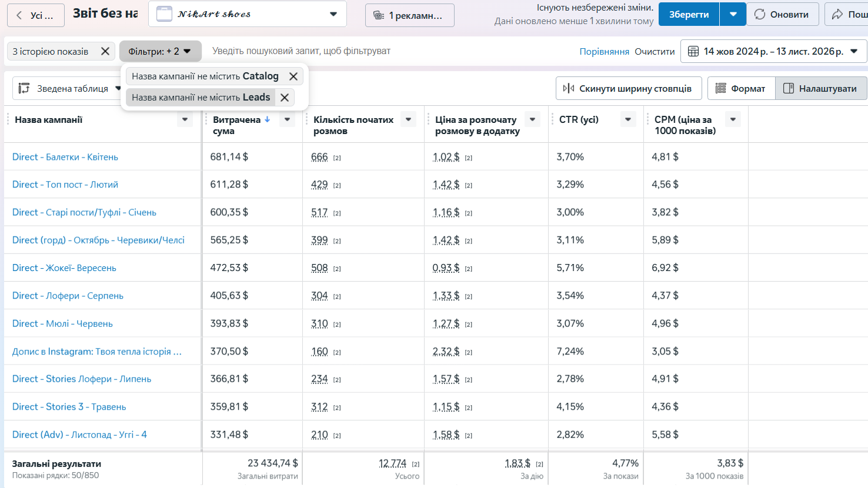Screen dimensions: 868x488
Task: Reset column widths with Скинути ширину стовпців
Action: click(x=628, y=88)
